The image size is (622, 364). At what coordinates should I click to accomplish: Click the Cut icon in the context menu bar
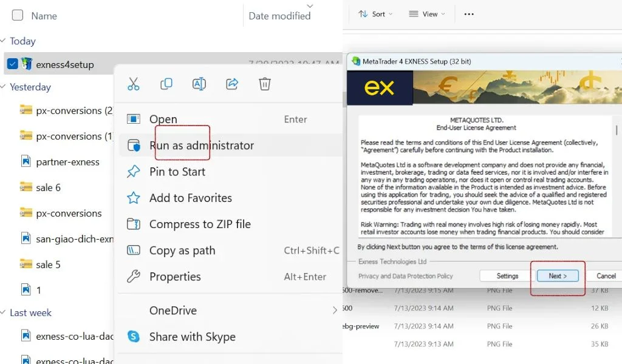coord(134,84)
